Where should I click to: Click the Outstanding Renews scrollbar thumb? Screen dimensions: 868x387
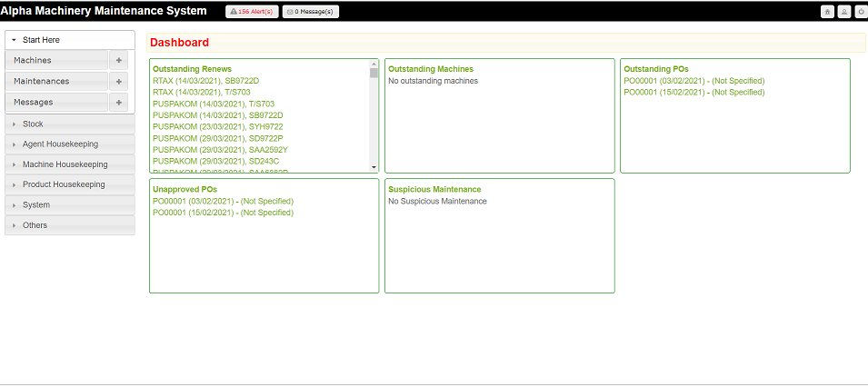374,73
